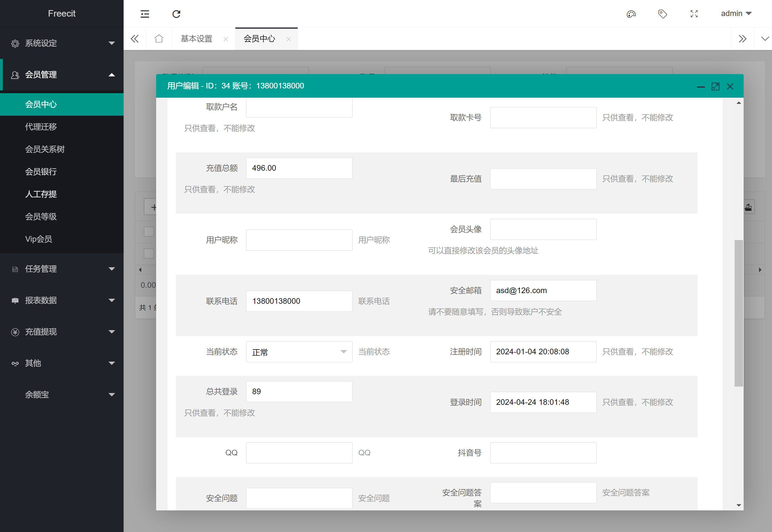Click the 联系电话 input field

(x=299, y=301)
